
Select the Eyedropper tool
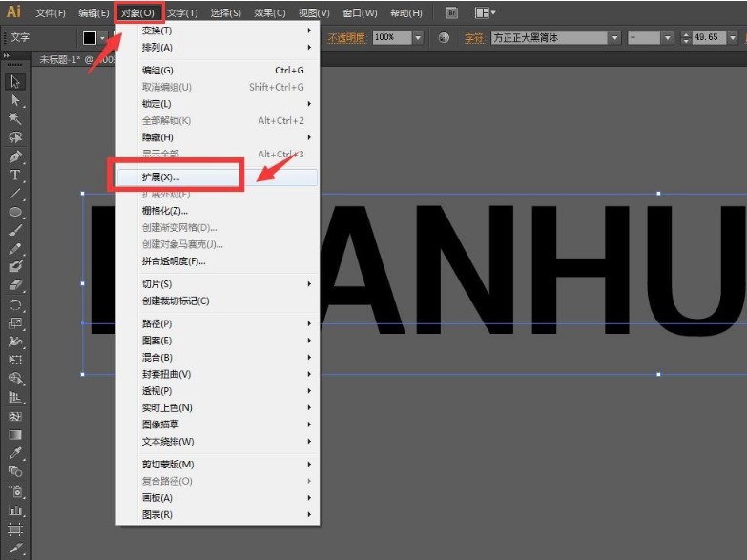[15, 453]
